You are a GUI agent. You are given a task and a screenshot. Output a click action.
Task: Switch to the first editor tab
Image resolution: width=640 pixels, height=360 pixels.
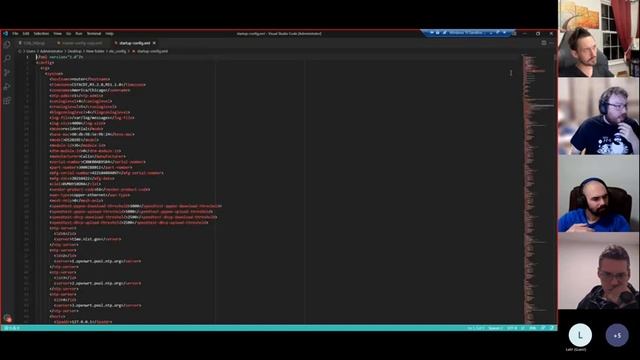pos(34,43)
